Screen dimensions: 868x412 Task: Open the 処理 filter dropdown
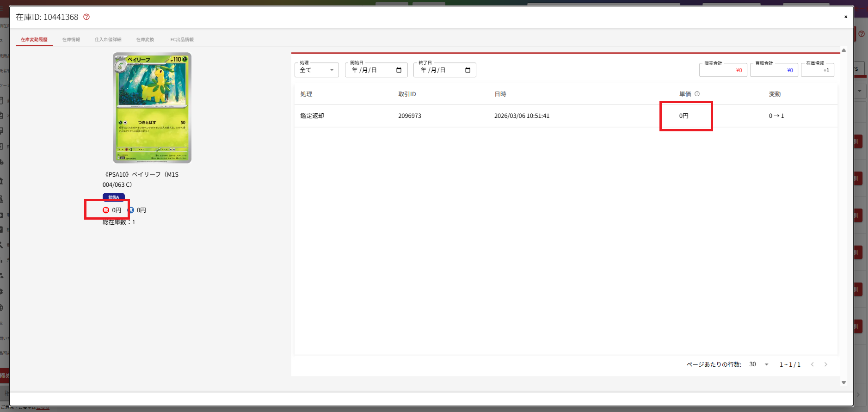coord(317,70)
